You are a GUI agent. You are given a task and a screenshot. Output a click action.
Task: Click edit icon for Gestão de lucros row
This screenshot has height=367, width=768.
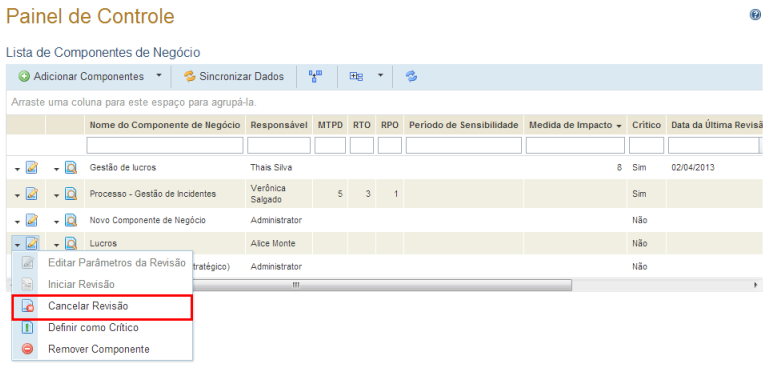[32, 168]
